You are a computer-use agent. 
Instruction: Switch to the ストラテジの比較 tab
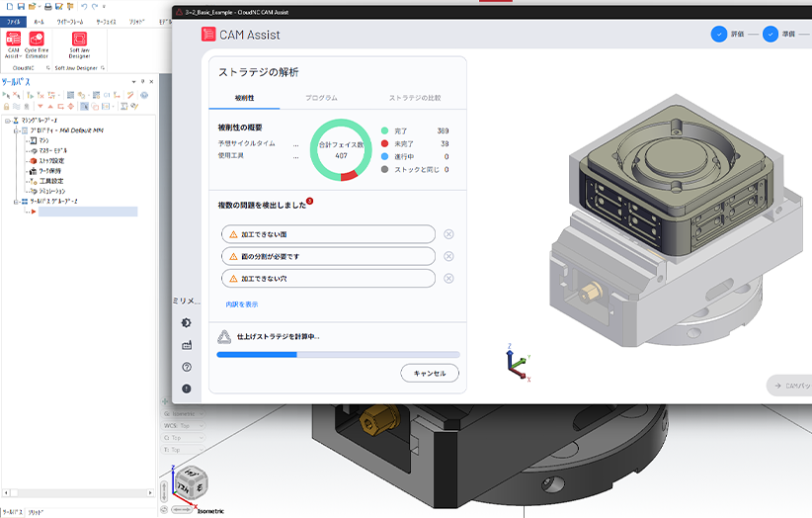tap(413, 98)
